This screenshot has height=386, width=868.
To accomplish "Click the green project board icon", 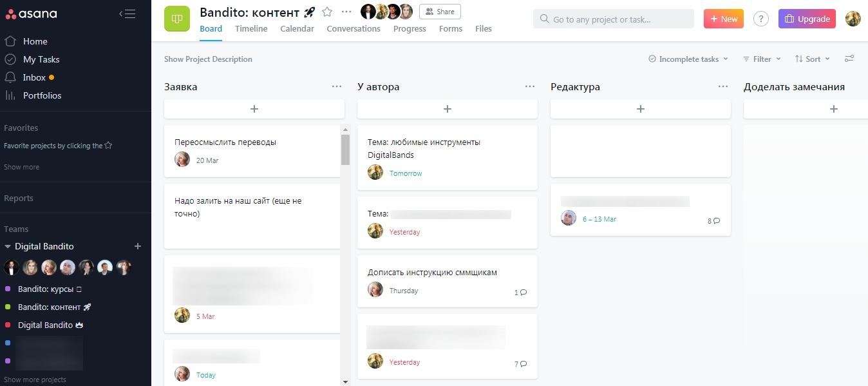I will click(177, 19).
